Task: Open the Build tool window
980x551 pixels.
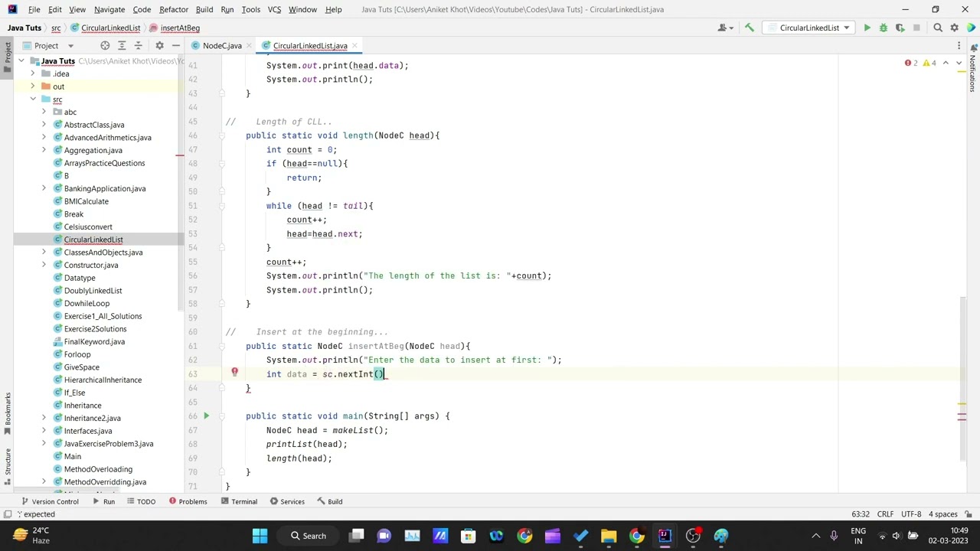Action: [x=329, y=501]
